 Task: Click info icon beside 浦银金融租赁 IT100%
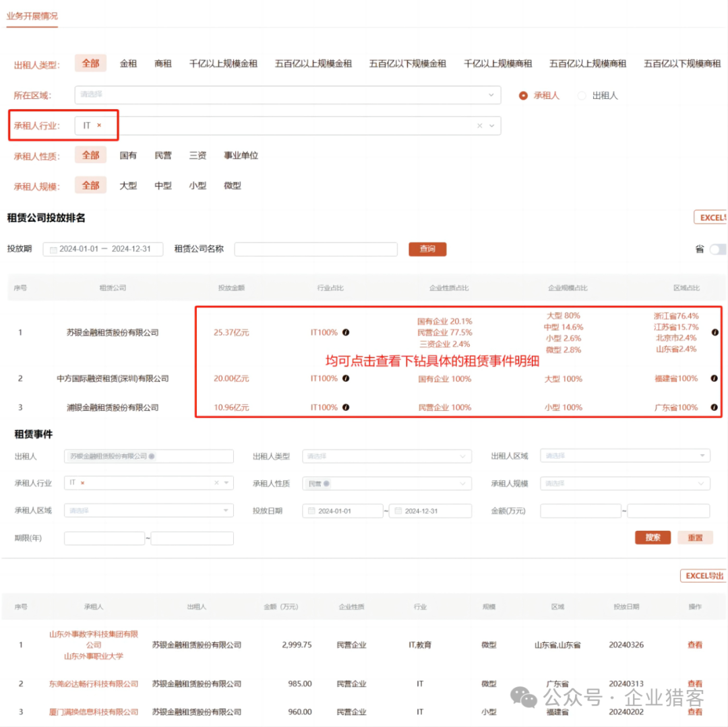click(346, 407)
